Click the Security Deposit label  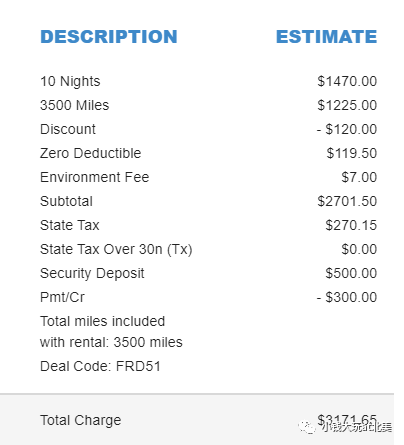click(92, 273)
